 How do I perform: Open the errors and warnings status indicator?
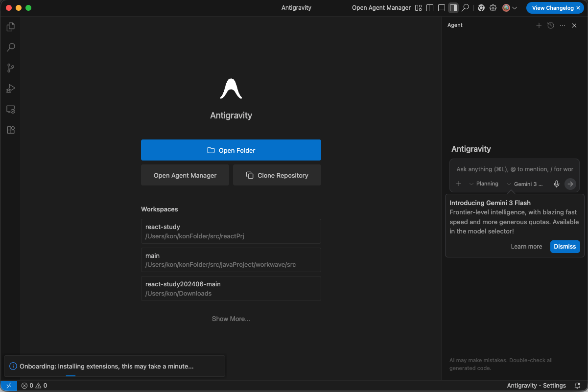coord(34,386)
